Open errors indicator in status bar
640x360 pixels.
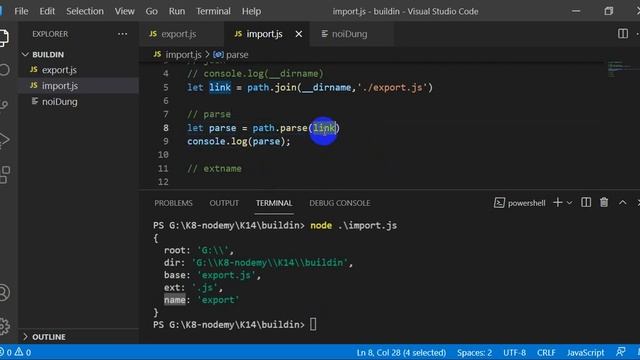6,352
